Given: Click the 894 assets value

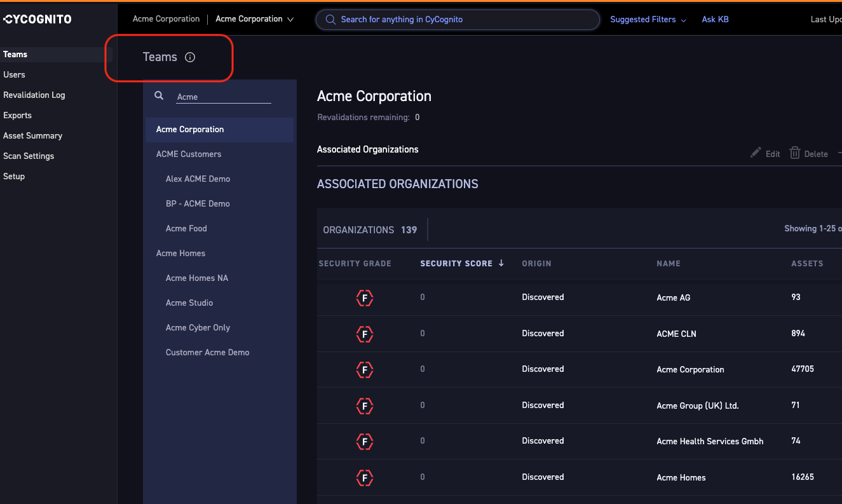Looking at the screenshot, I should 798,334.
